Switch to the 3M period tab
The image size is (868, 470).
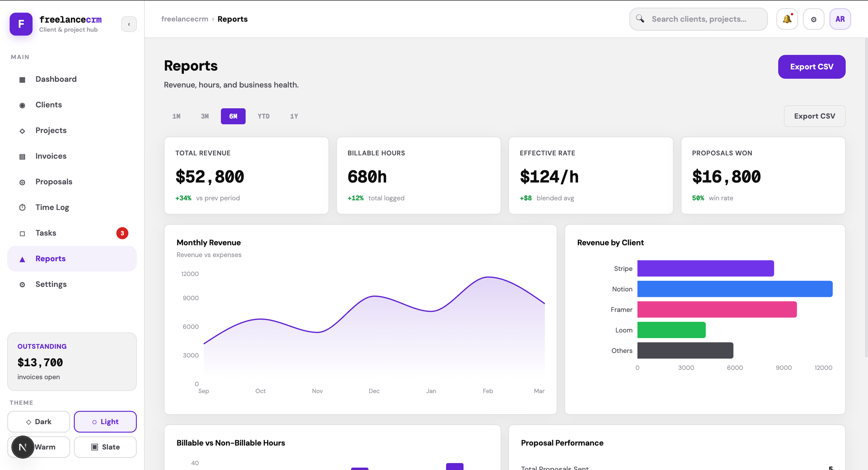[x=205, y=116]
